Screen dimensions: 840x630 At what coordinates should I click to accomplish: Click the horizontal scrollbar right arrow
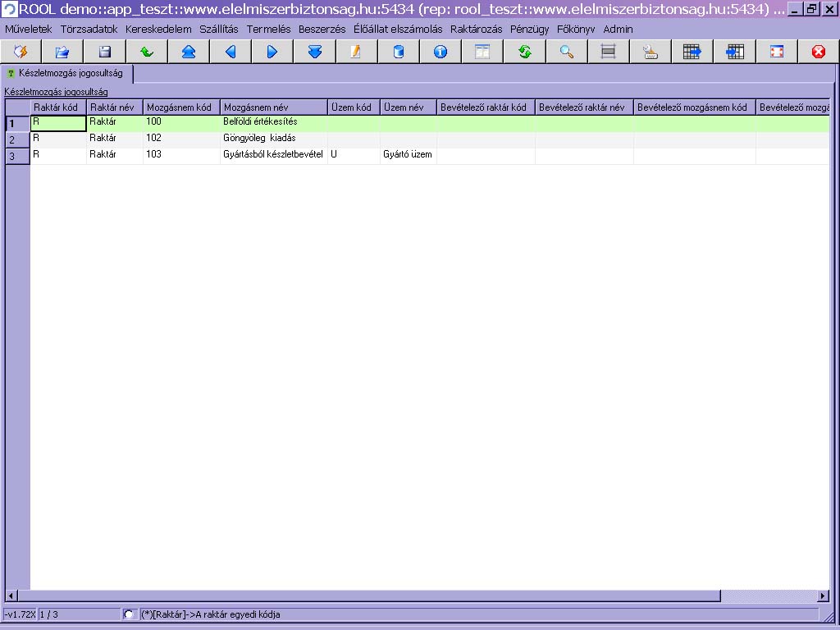click(824, 596)
